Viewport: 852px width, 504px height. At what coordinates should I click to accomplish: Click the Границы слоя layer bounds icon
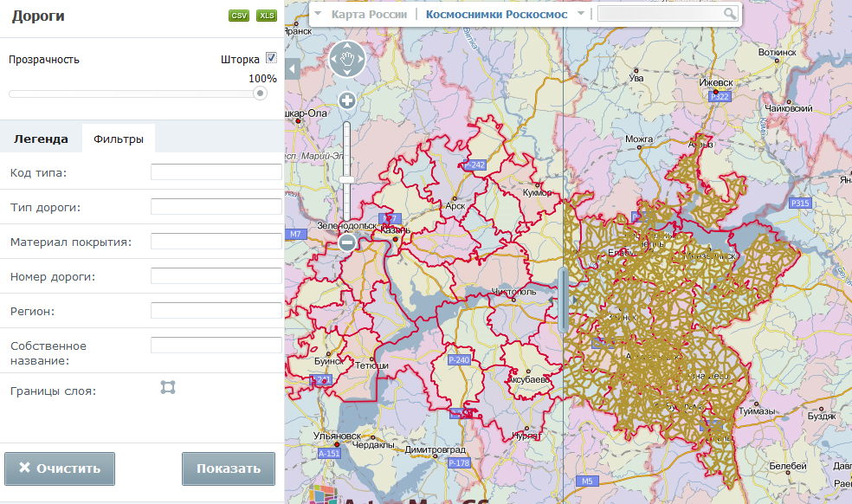(x=168, y=387)
